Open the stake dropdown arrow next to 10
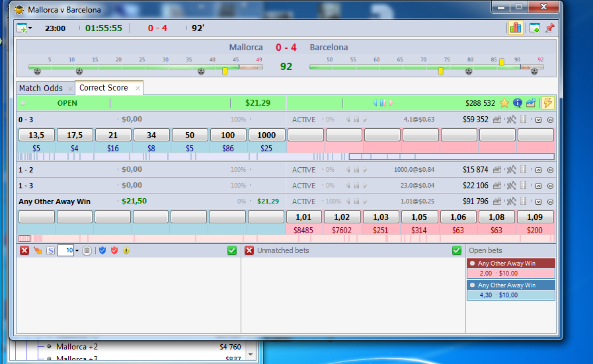593x364 pixels. (x=77, y=250)
